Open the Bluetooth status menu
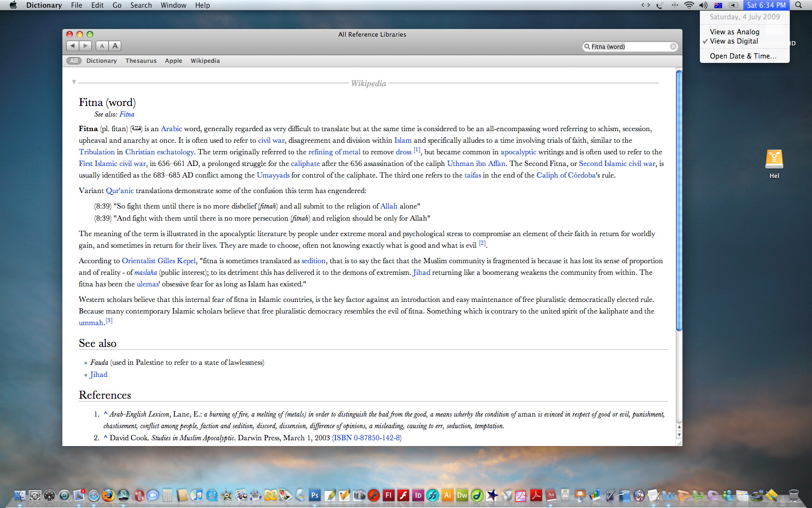Screen dimensions: 812x508 coord(674,5)
